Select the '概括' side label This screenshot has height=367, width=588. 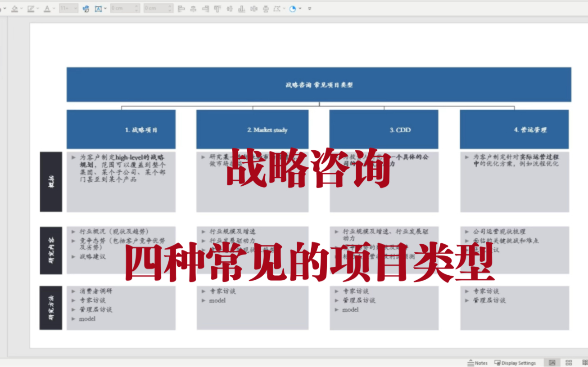click(x=51, y=182)
